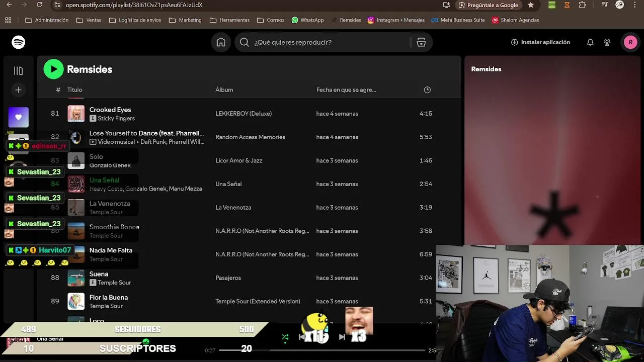This screenshot has height=362, width=644.
Task: Go forward in the browser
Action: [x=24, y=5]
